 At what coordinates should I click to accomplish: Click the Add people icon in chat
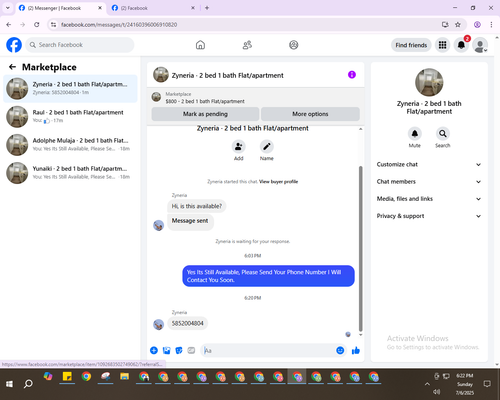(239, 146)
